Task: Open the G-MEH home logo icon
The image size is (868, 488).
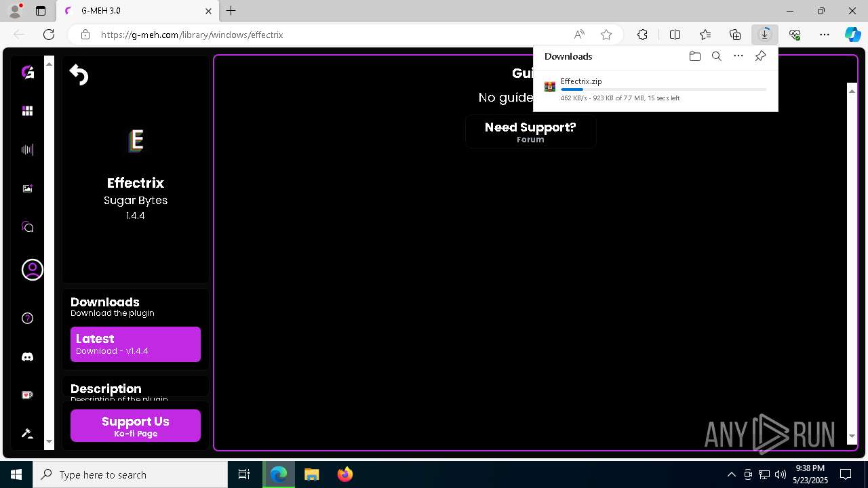Action: tap(27, 72)
